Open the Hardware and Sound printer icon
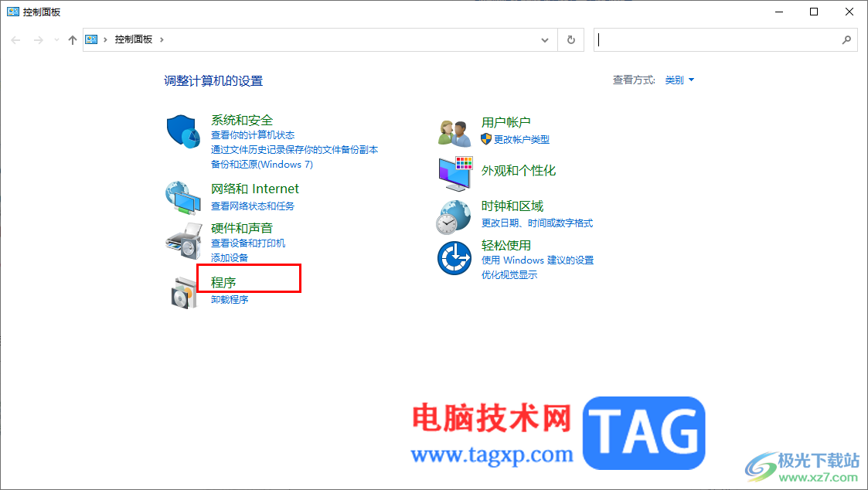Viewport: 868px width, 490px height. coord(184,241)
